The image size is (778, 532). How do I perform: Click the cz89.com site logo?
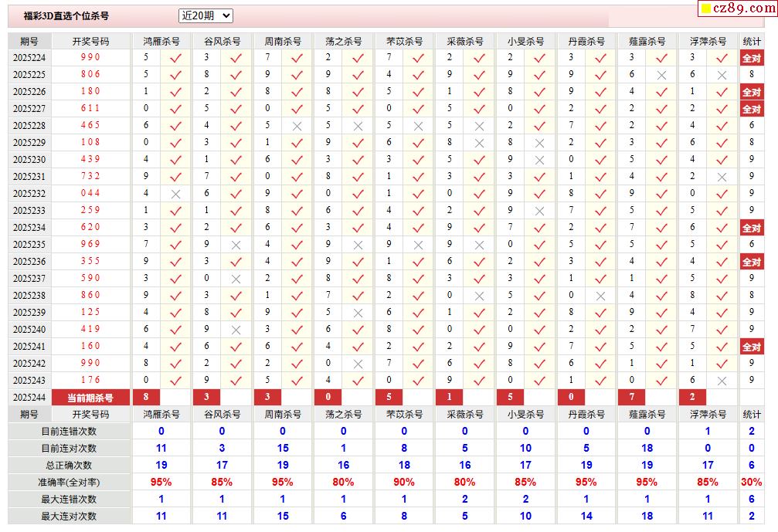tap(738, 8)
